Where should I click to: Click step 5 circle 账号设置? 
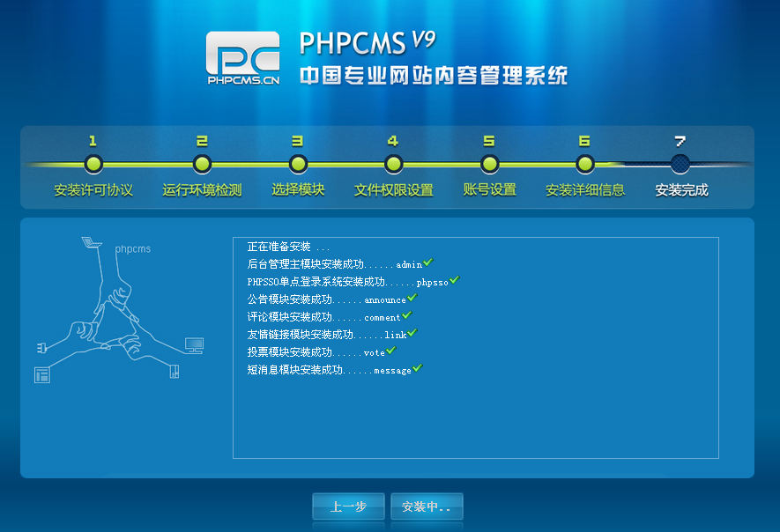pos(489,164)
